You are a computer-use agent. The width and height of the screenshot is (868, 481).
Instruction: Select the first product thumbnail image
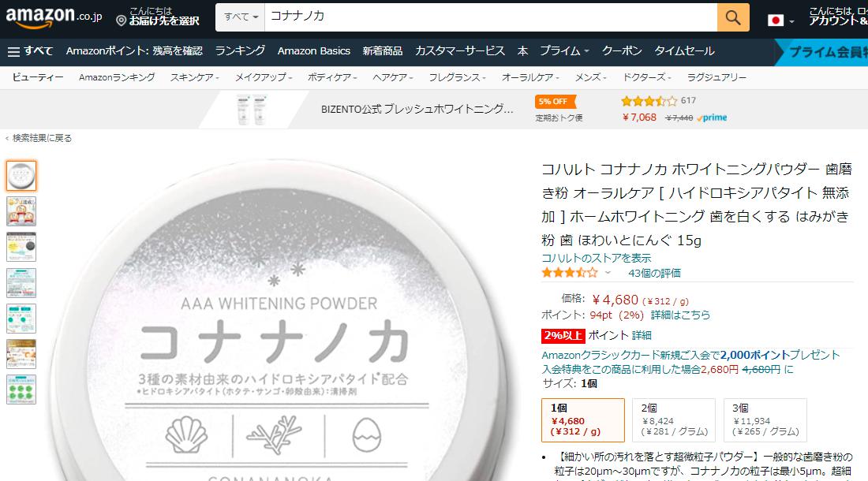coord(21,176)
